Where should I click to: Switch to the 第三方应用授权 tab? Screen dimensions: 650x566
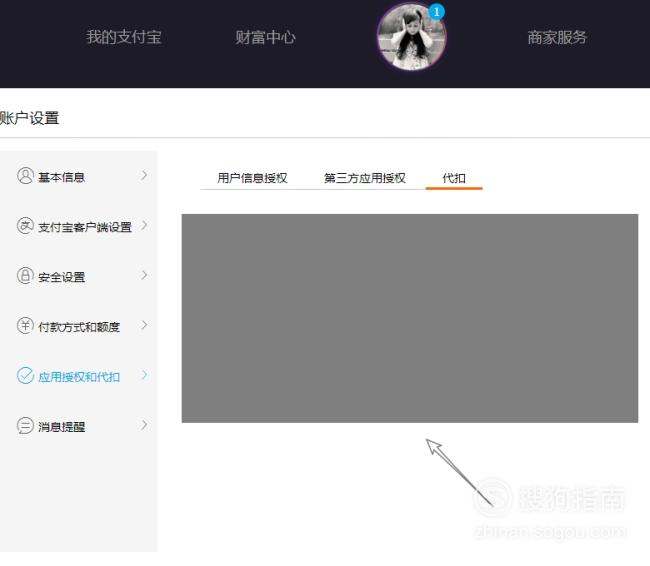click(364, 178)
